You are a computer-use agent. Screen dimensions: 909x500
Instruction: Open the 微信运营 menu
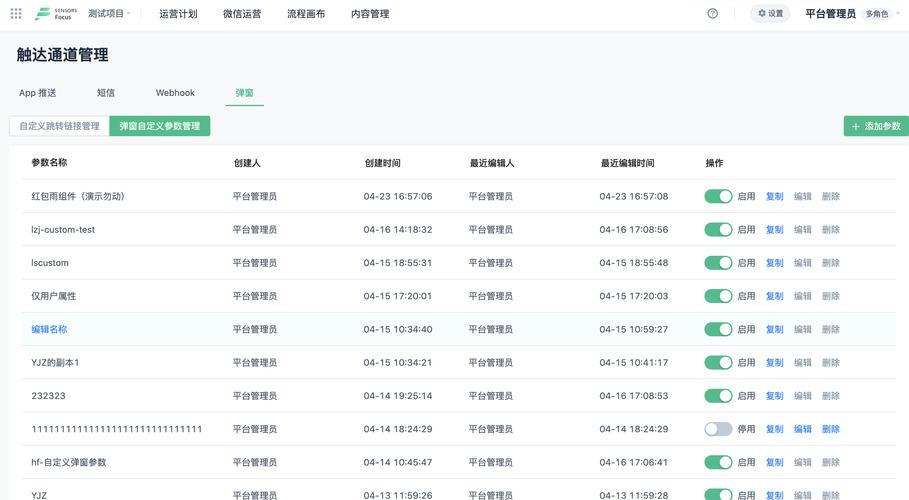tap(242, 14)
